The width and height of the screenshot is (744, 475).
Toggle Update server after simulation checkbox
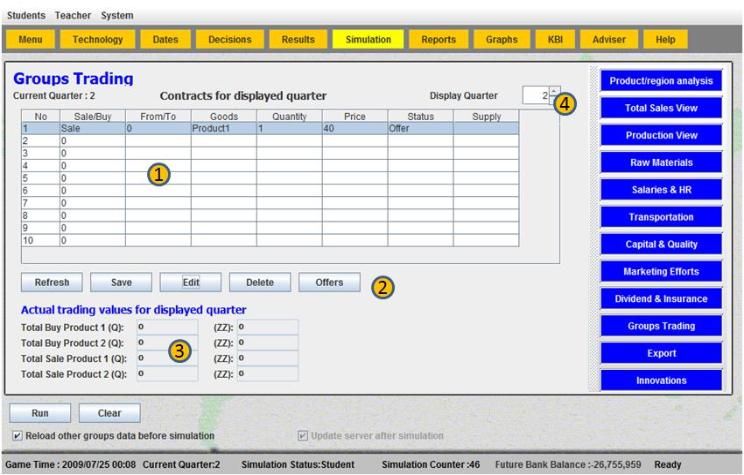pos(304,436)
